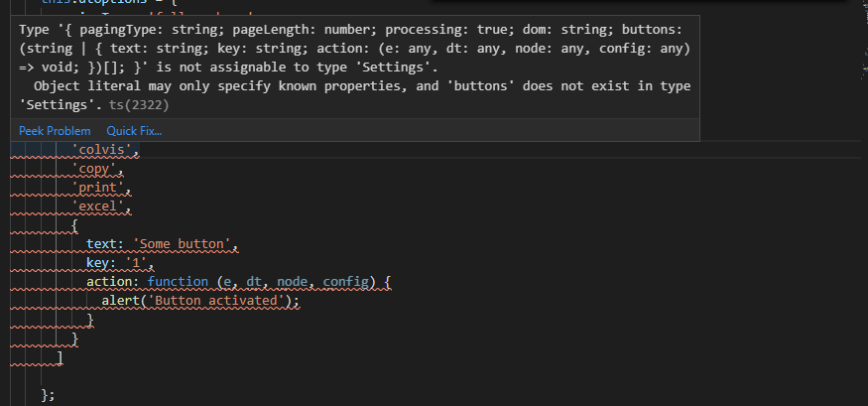Click the Peek Problem link
The height and width of the screenshot is (406, 868).
tap(55, 131)
